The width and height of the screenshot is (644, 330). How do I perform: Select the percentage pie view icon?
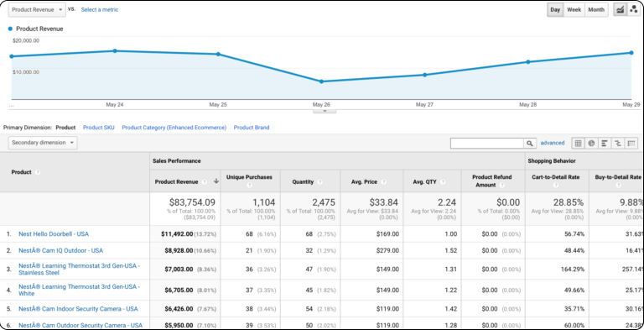[591, 144]
